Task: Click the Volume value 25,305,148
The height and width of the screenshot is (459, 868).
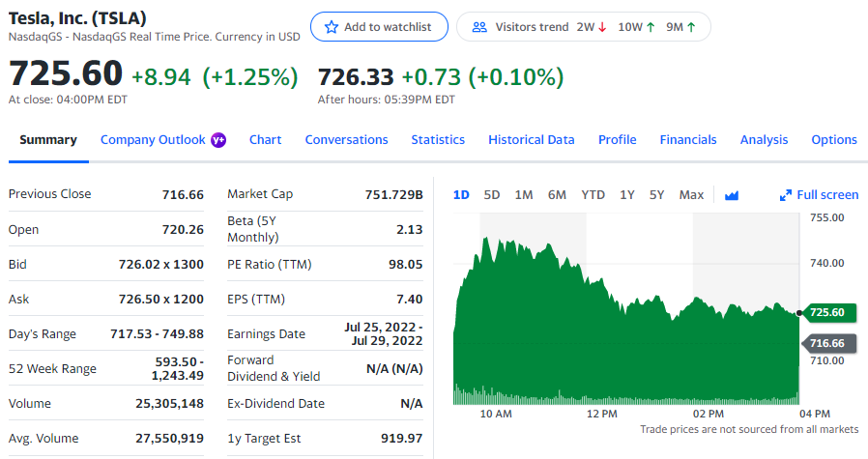Action: (x=169, y=404)
